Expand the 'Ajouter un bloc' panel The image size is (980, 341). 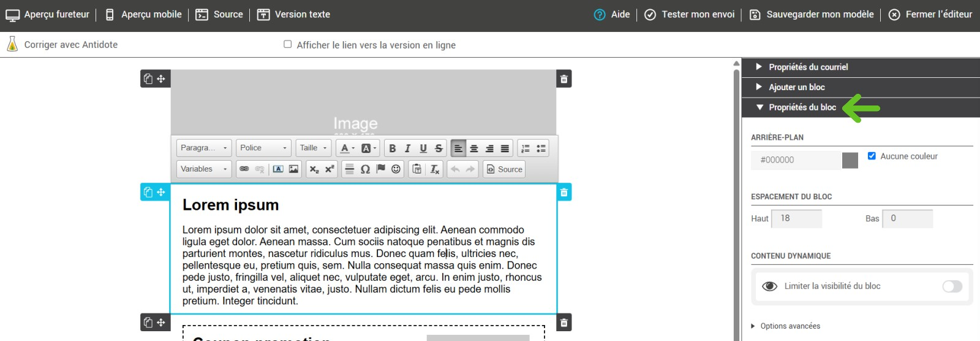(x=796, y=87)
